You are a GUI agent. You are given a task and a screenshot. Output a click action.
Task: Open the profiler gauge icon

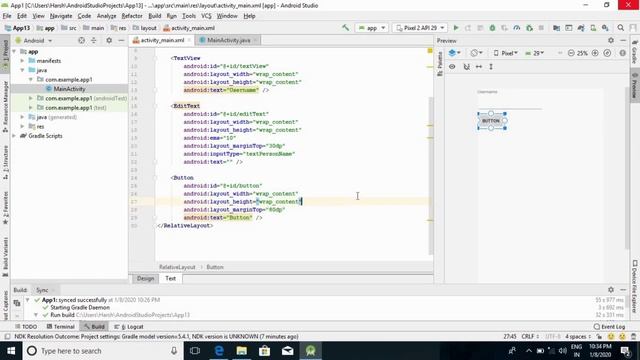click(517, 28)
